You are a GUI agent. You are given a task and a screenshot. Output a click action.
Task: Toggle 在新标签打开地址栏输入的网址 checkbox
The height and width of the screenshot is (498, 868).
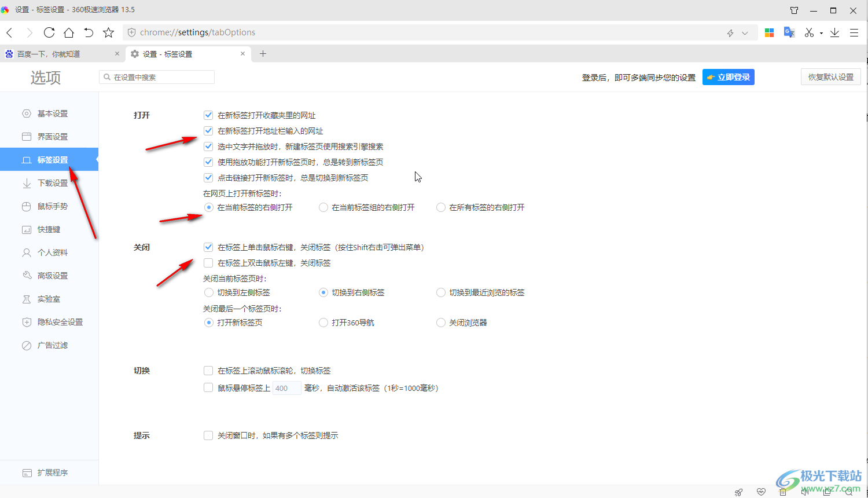click(x=208, y=131)
